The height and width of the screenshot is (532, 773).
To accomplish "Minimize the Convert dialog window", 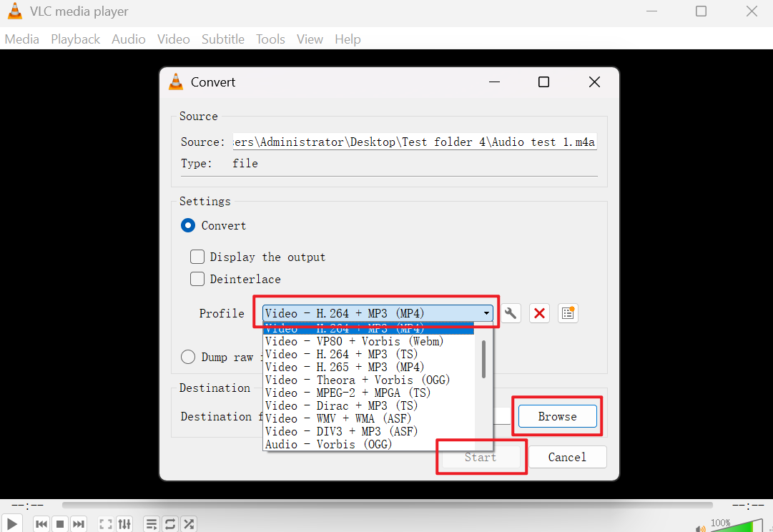I will click(494, 82).
